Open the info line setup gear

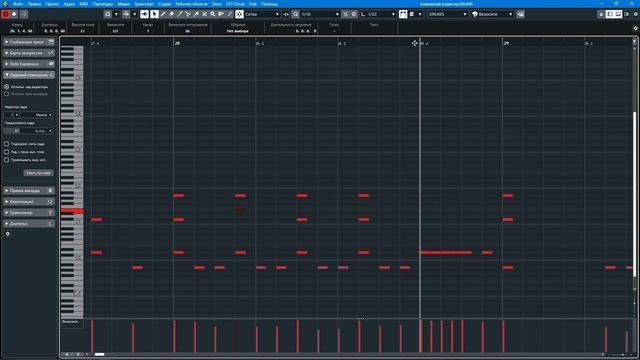pyautogui.click(x=636, y=28)
